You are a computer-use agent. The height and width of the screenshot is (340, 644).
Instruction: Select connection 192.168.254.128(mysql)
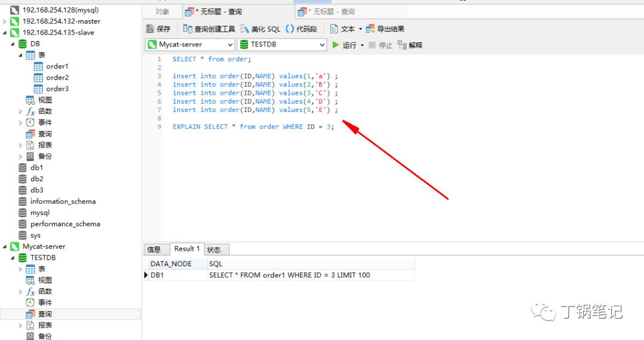(60, 10)
